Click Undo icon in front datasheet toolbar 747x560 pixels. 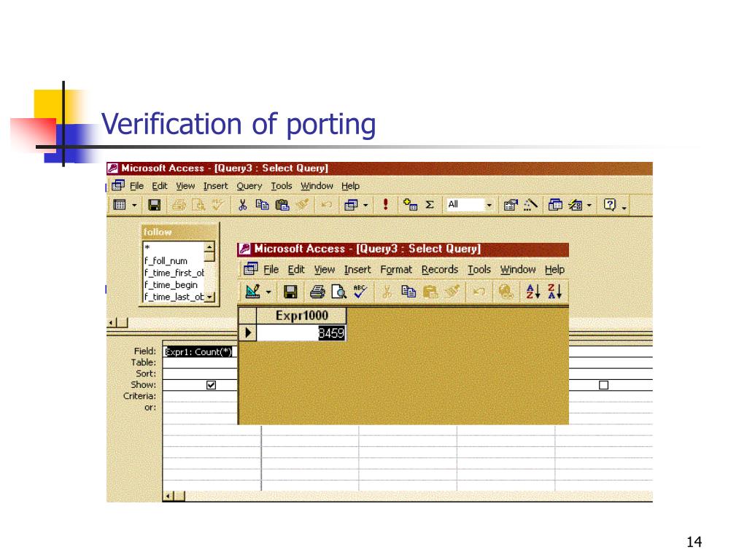[479, 292]
